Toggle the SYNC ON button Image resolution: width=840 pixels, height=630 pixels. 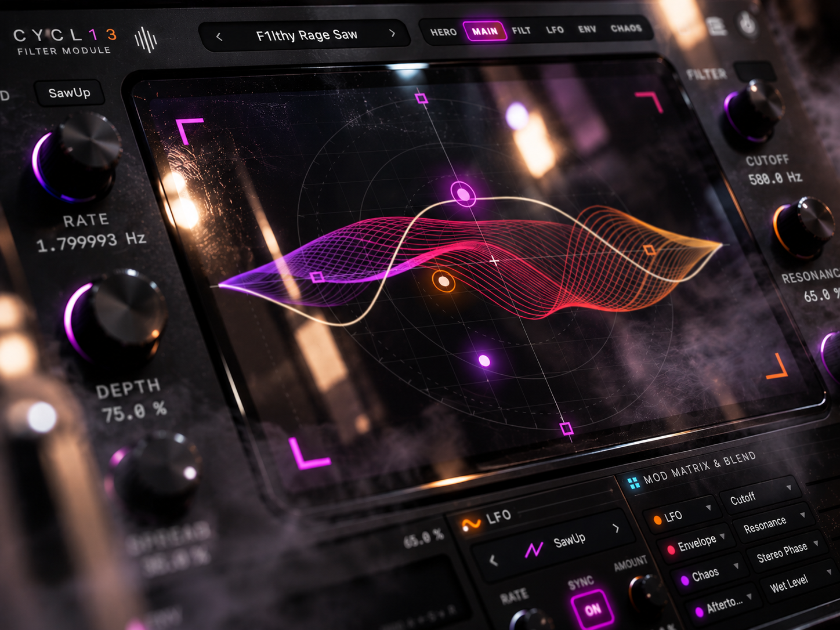[x=592, y=609]
